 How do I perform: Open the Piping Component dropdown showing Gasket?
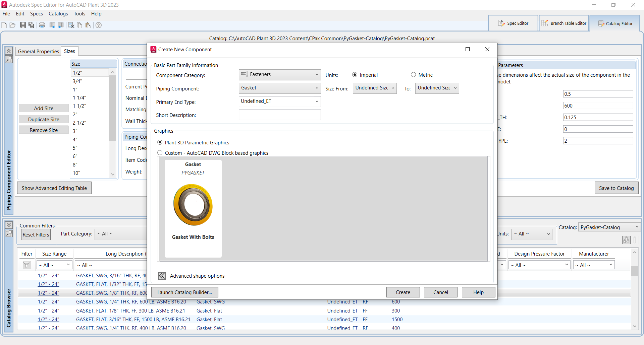pyautogui.click(x=280, y=88)
